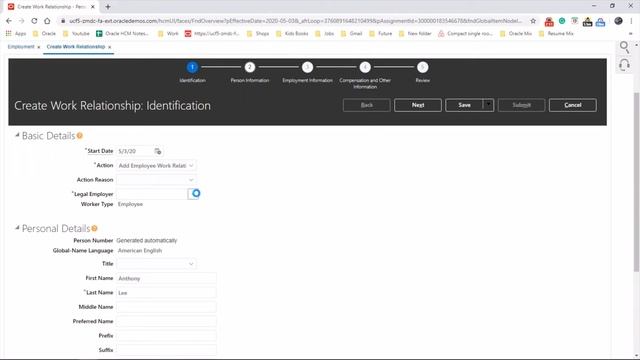This screenshot has width=640, height=360.
Task: Open the Chrome profile avatar
Action: pyautogui.click(x=618, y=21)
